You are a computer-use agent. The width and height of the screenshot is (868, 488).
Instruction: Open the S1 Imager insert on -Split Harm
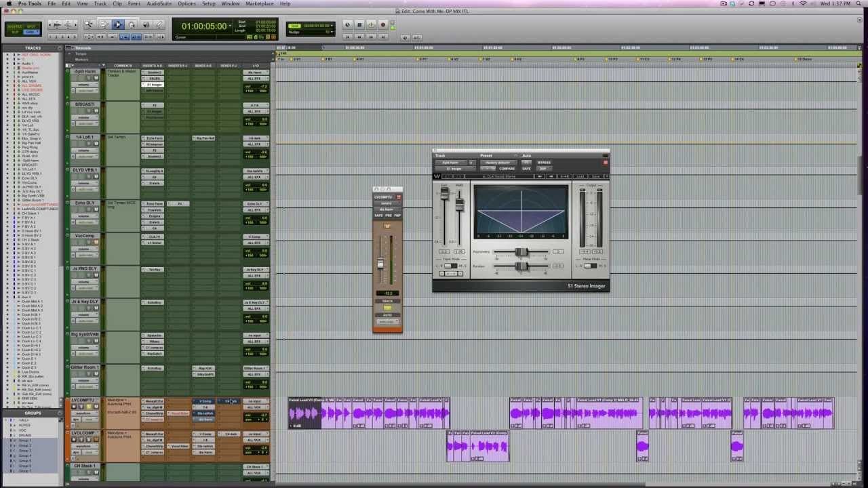point(155,85)
